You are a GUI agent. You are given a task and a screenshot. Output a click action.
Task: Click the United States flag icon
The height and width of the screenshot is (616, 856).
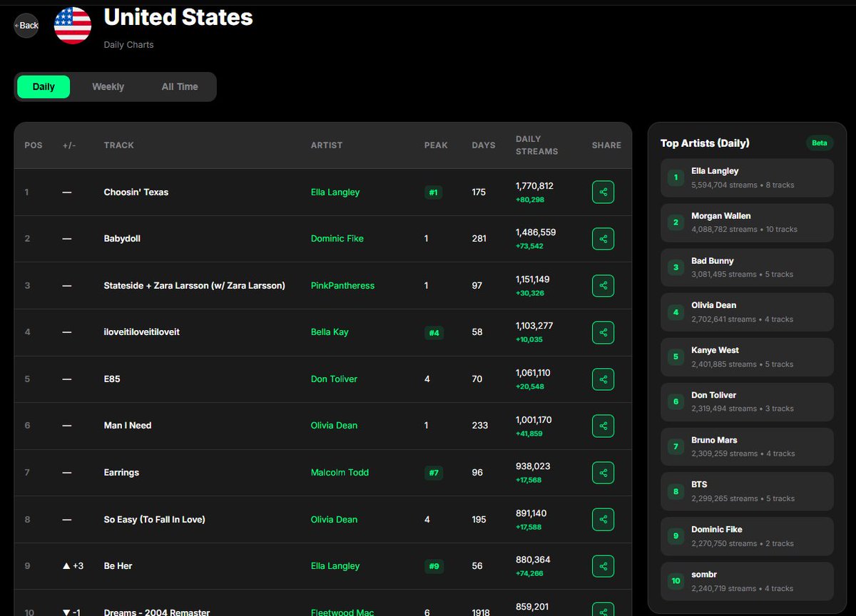[73, 26]
